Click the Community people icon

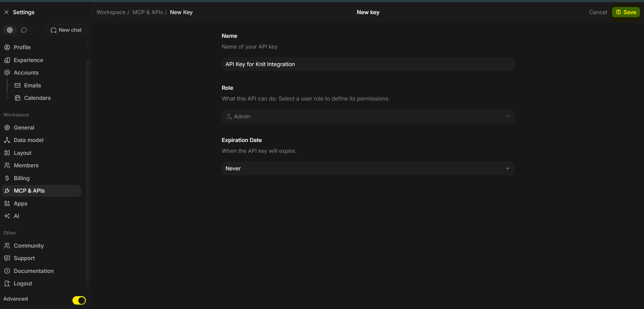pos(7,246)
